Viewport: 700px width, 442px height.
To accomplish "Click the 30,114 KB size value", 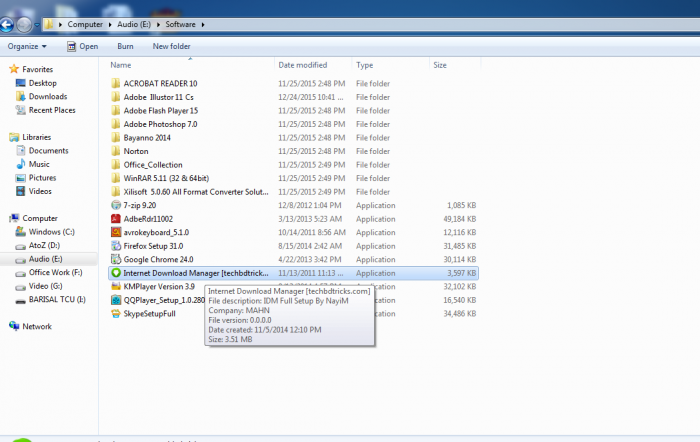I will (x=459, y=259).
